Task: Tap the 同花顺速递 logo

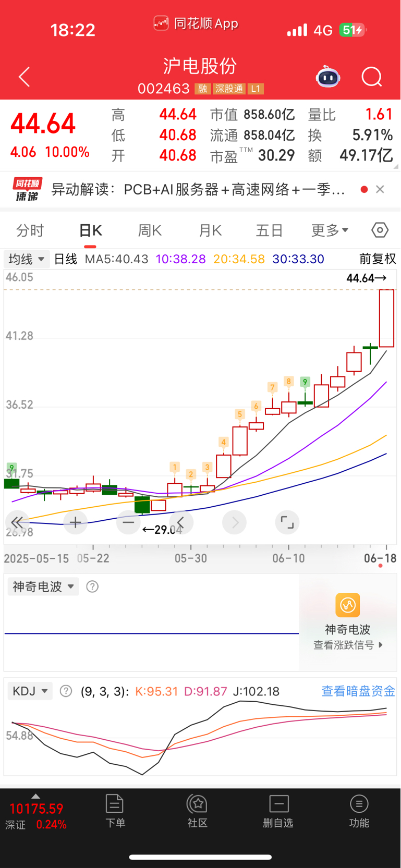Action: point(27,189)
